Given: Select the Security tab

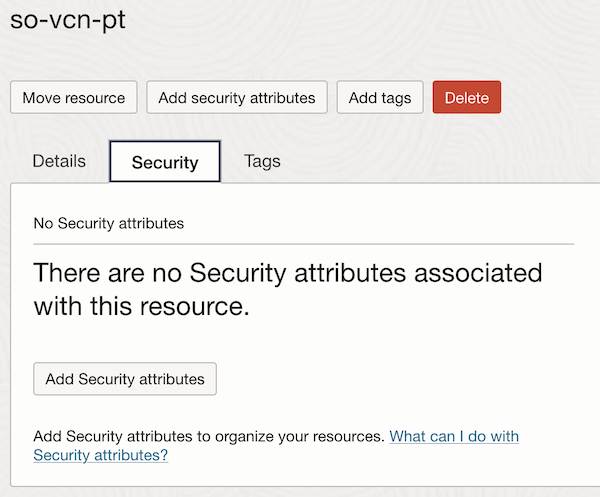Looking at the screenshot, I should pos(165,162).
